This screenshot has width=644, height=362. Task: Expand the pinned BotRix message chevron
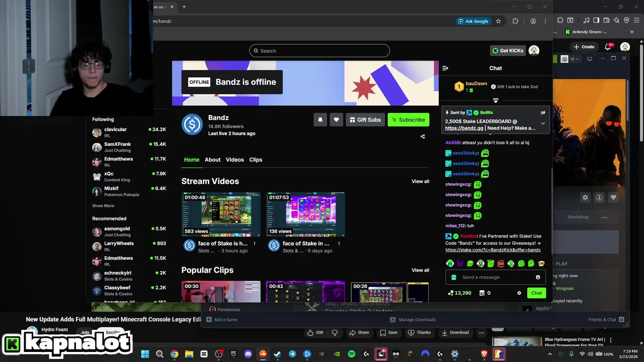pos(543,123)
